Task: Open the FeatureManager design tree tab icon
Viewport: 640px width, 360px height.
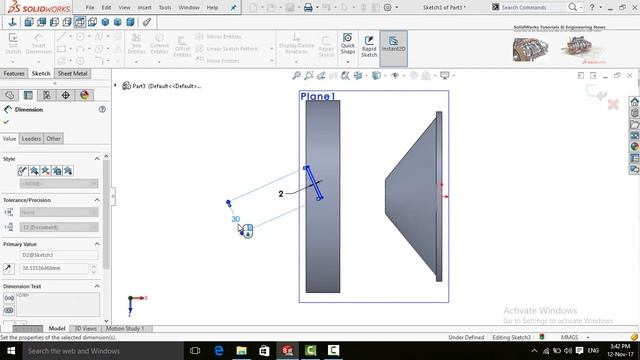Action: [9, 95]
